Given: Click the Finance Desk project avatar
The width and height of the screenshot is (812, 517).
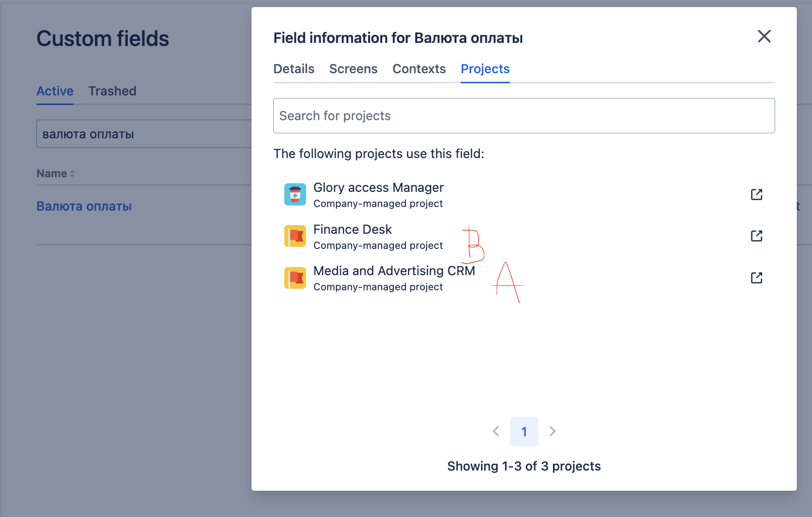Looking at the screenshot, I should click(295, 236).
